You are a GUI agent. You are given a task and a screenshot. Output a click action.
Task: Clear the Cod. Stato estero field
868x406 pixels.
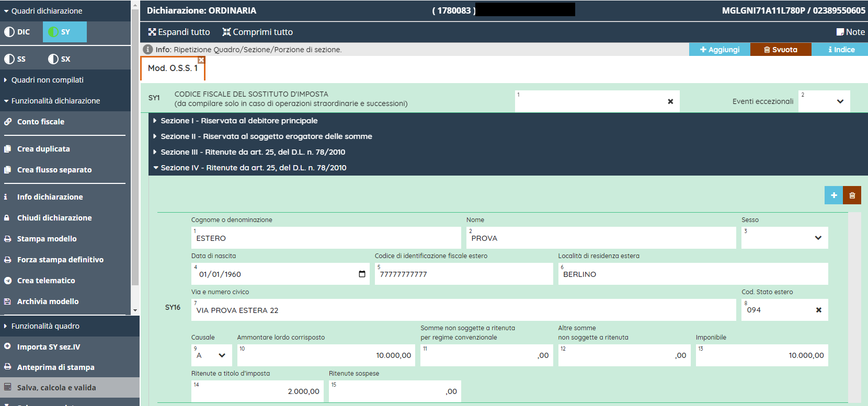[x=818, y=310]
